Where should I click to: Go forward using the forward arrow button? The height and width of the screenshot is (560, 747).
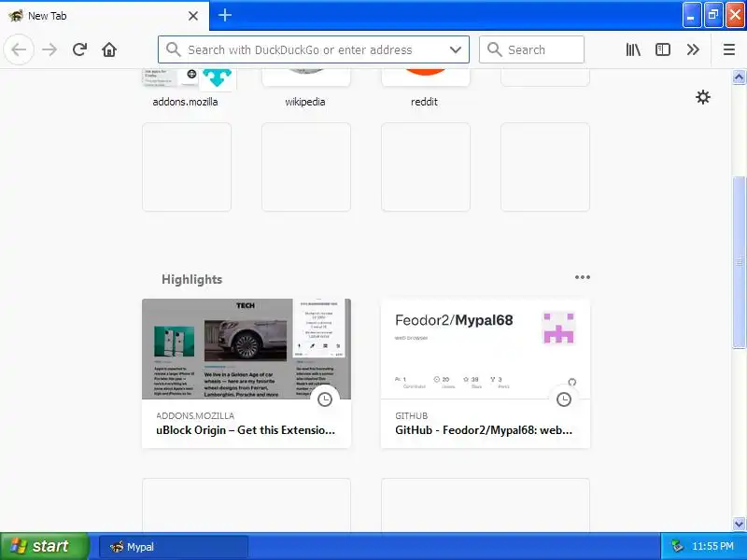[x=49, y=49]
